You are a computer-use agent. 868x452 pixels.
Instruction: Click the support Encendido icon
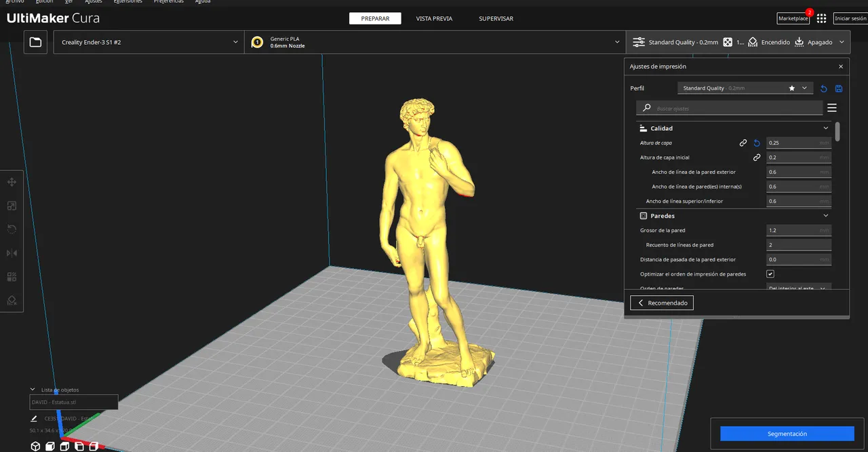(752, 42)
